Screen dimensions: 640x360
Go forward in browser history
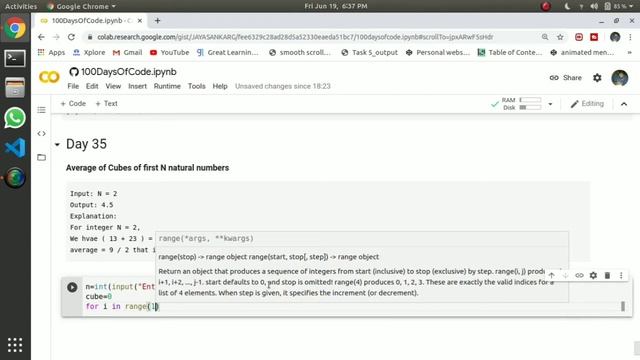point(56,37)
